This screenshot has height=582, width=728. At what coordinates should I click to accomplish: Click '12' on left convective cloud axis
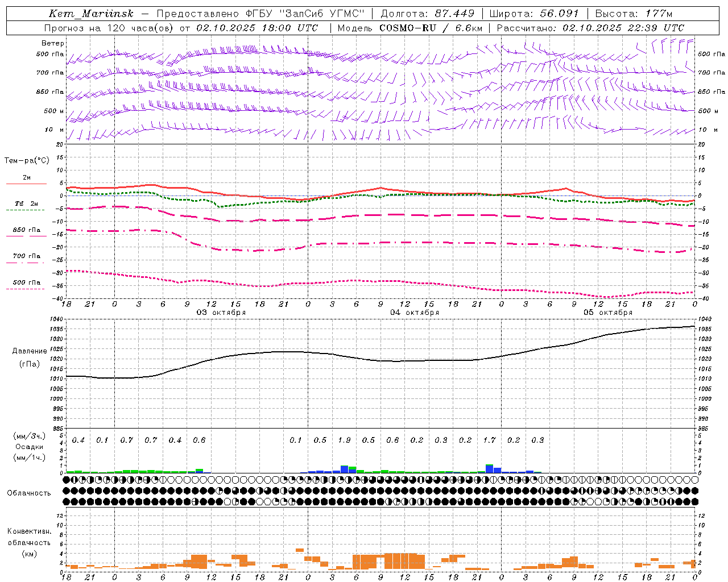coord(60,516)
